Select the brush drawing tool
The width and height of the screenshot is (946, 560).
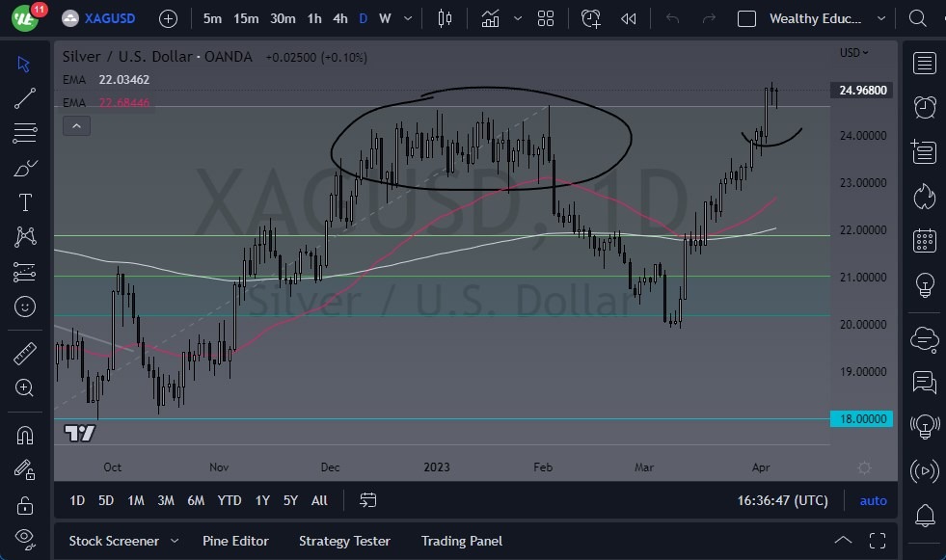click(24, 168)
